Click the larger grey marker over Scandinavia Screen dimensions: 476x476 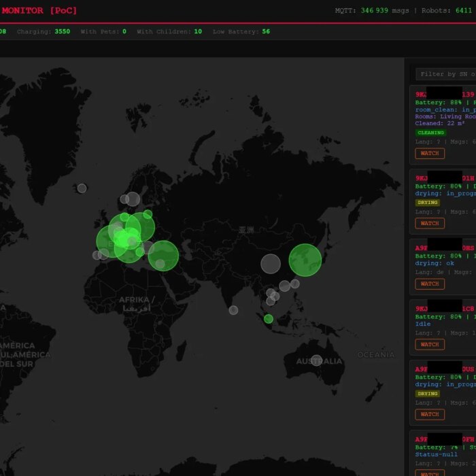coord(133,199)
